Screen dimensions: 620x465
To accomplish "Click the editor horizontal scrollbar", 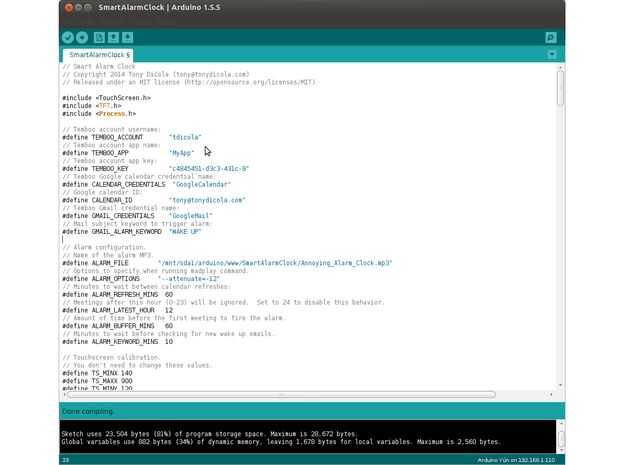I will point(281,395).
